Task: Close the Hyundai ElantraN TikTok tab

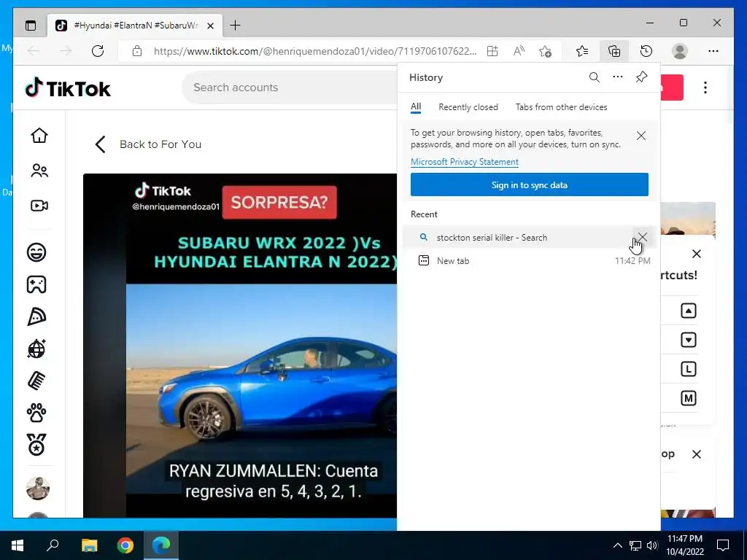Action: click(x=210, y=26)
